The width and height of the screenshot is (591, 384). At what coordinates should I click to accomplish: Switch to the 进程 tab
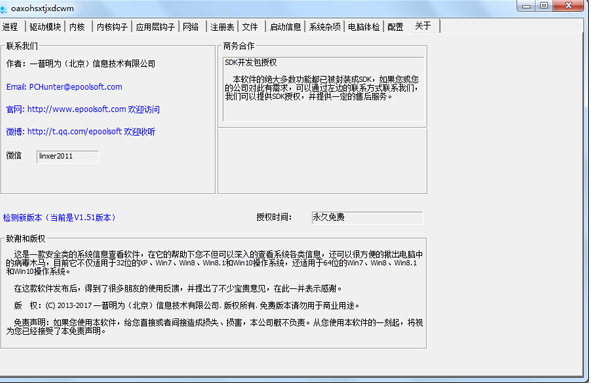[x=11, y=27]
